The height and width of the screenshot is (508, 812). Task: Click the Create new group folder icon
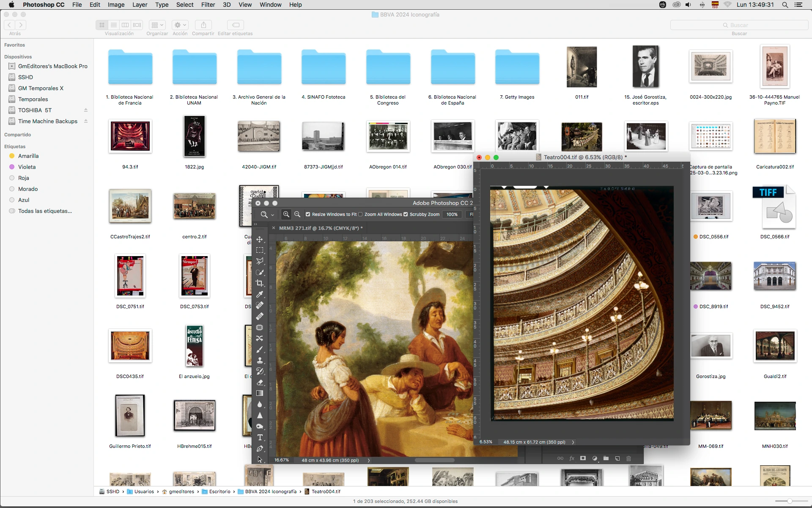coord(606,458)
